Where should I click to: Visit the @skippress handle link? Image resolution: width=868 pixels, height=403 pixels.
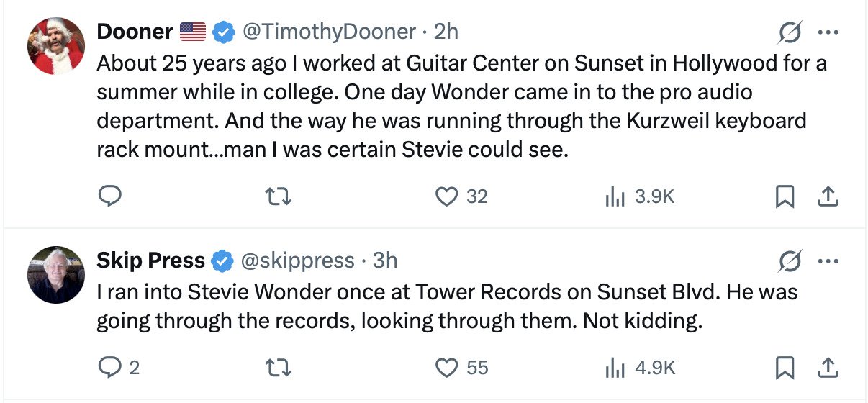click(x=298, y=260)
